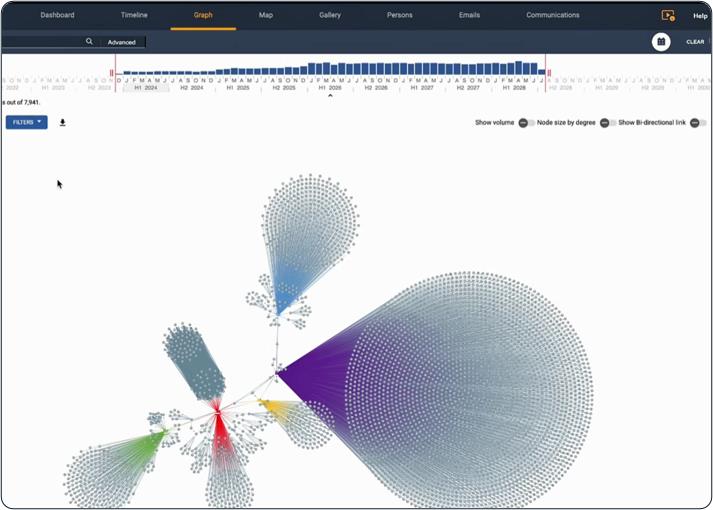
Task: Open the Filters dropdown
Action: coord(26,122)
